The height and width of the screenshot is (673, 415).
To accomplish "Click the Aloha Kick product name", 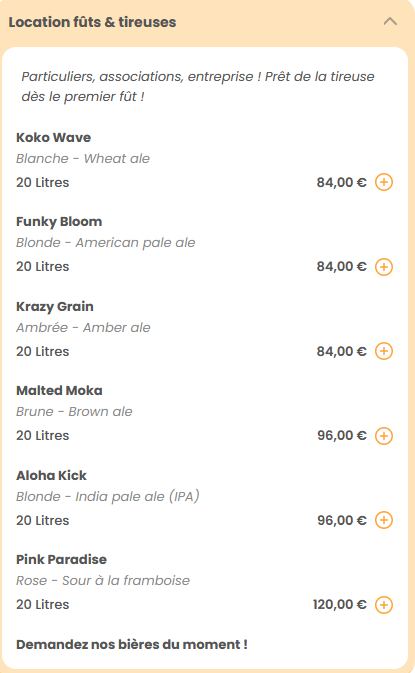I will pyautogui.click(x=51, y=475).
